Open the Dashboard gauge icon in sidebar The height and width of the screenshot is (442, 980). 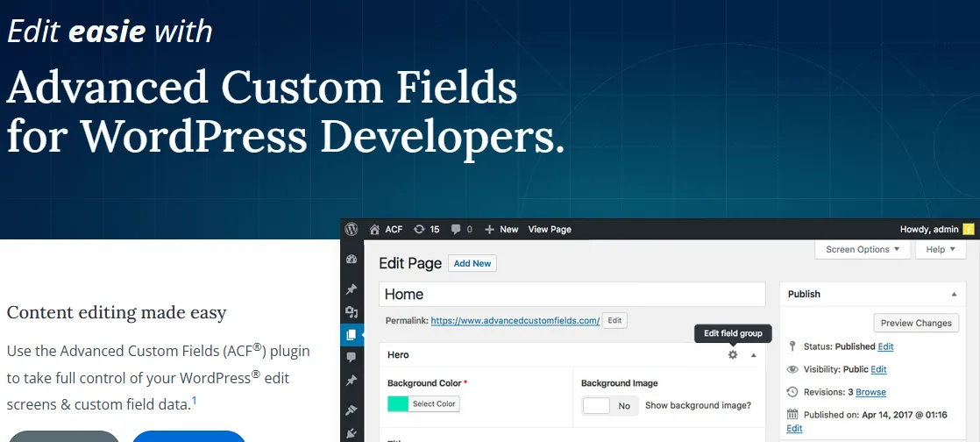tap(351, 260)
